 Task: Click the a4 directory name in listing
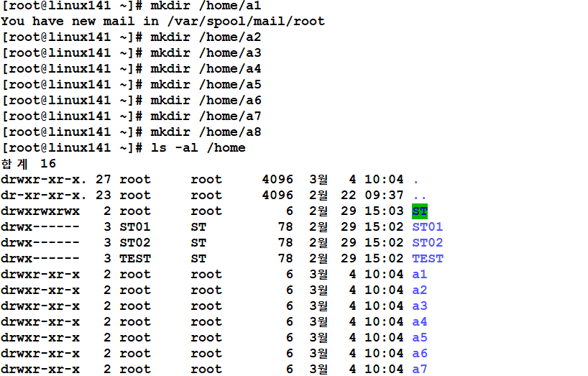(x=420, y=321)
